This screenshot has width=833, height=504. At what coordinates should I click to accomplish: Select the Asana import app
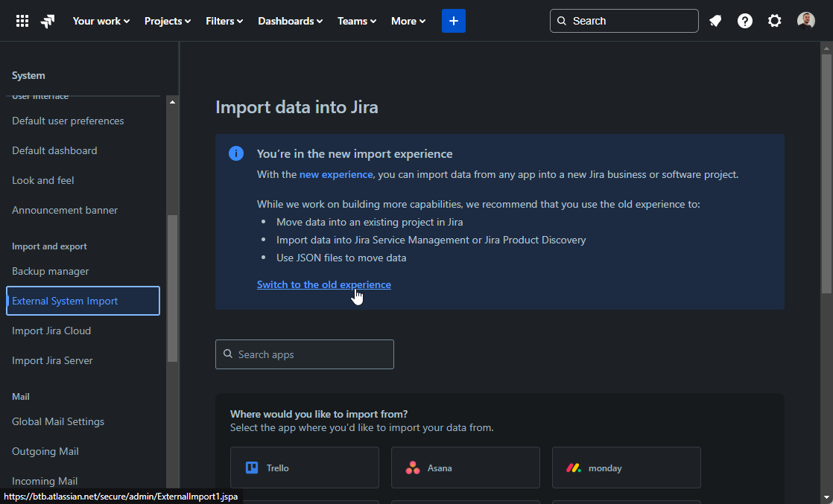coord(465,468)
